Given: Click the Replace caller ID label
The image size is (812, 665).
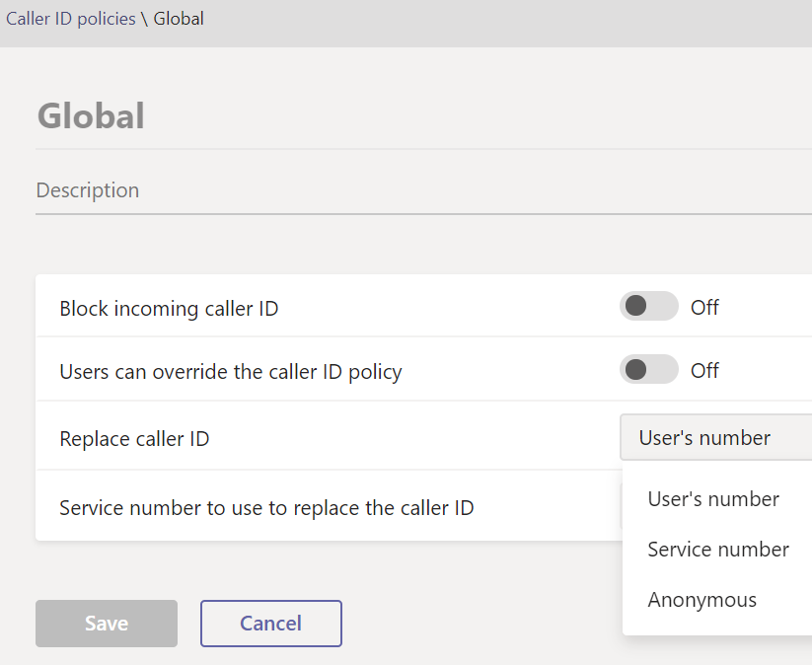Looking at the screenshot, I should point(134,439).
